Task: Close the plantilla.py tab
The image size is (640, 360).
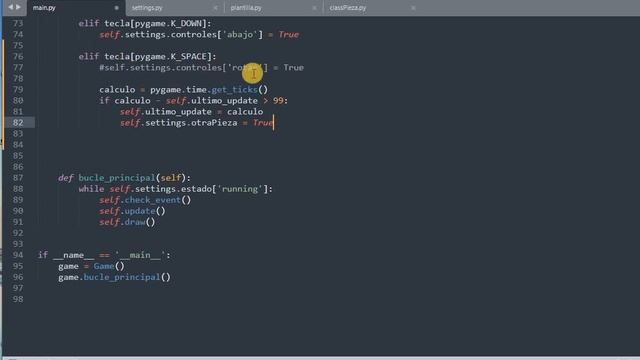Action: (x=314, y=8)
